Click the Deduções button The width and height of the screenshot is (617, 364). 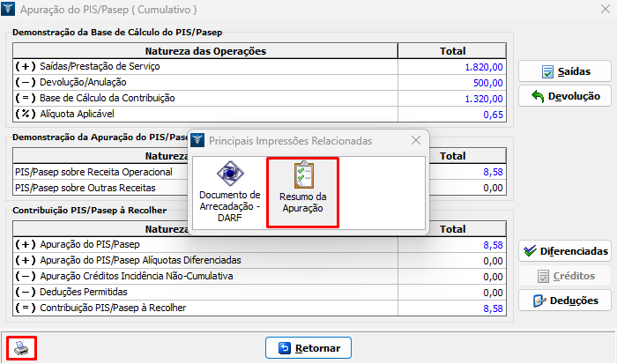(x=565, y=301)
